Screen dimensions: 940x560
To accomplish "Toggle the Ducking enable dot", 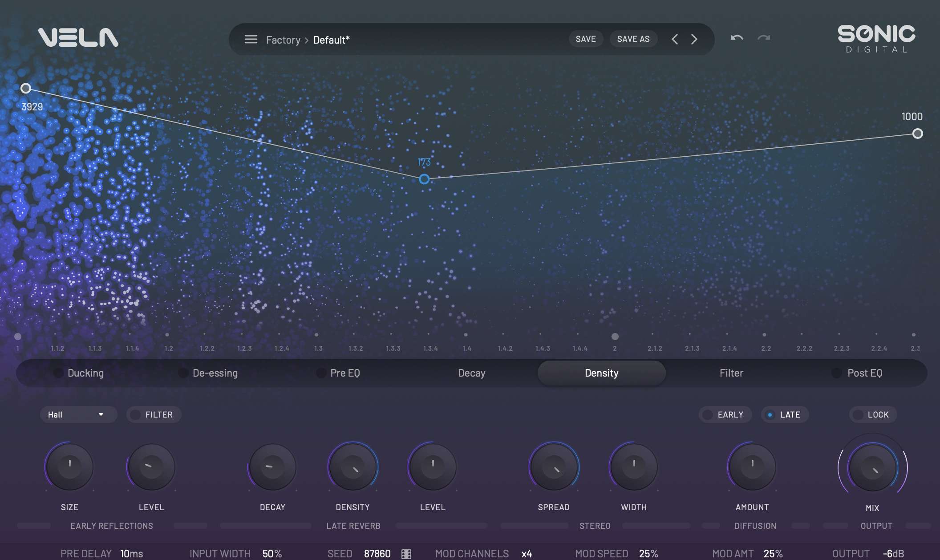I will pos(58,373).
